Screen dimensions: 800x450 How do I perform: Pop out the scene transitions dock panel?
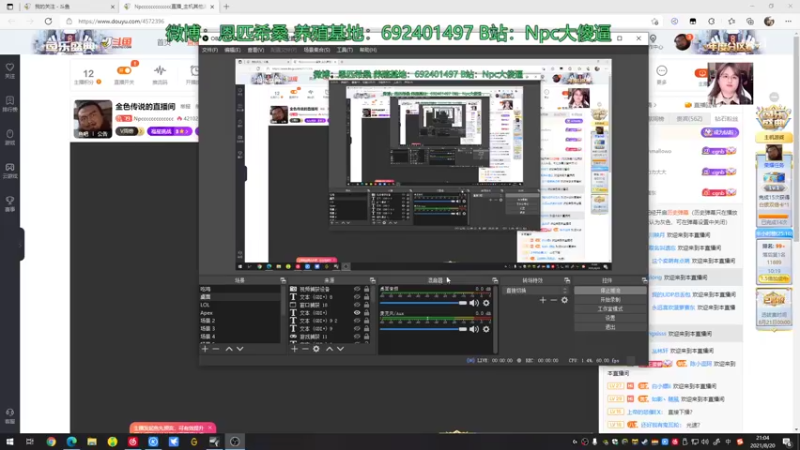tap(567, 280)
